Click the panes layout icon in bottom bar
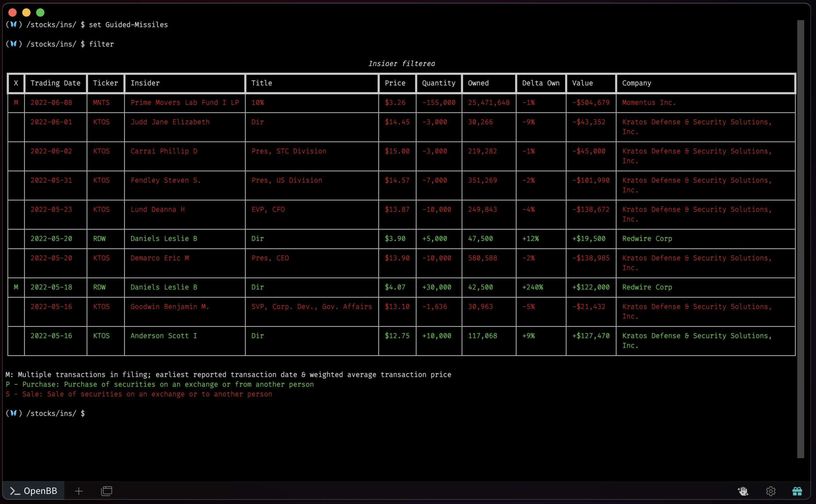 pyautogui.click(x=107, y=491)
